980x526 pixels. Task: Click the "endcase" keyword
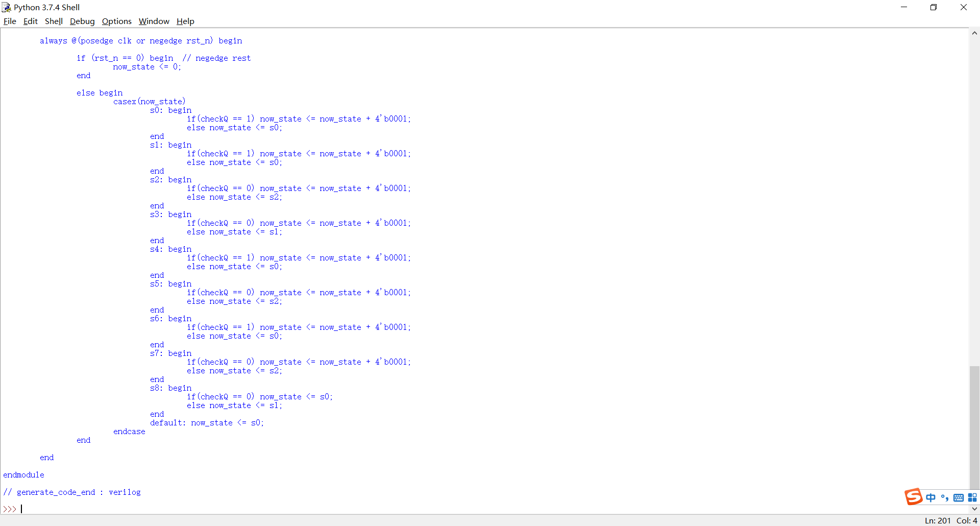coord(129,432)
